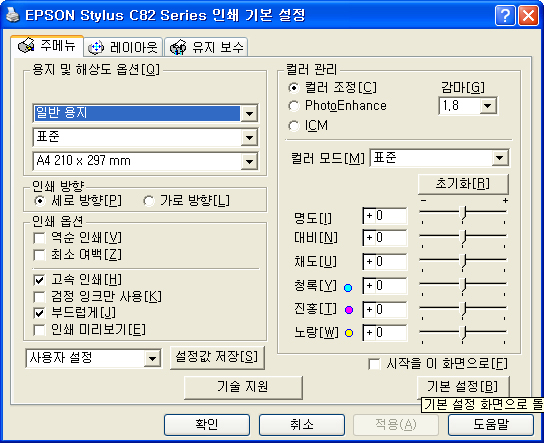This screenshot has width=544, height=443.
Task: Click the 채도 saturation slider thumb
Action: click(463, 261)
